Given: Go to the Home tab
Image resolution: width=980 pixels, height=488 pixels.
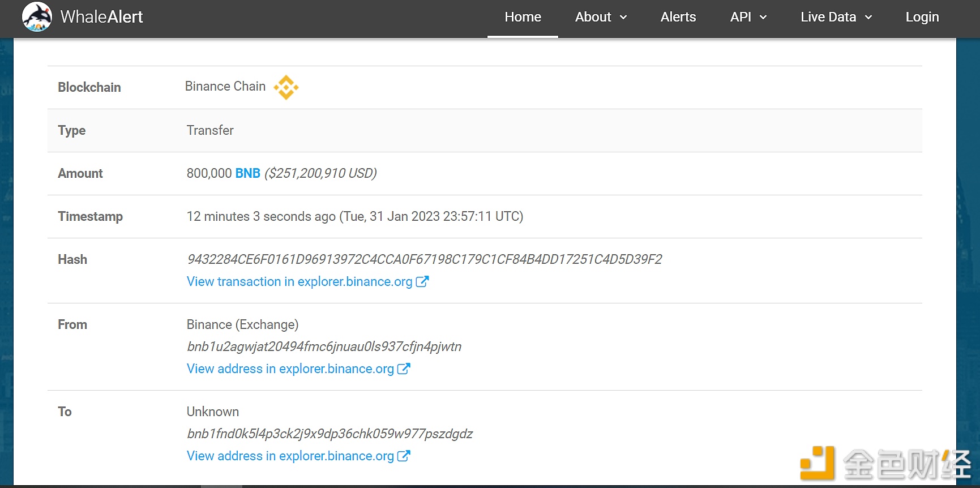Looking at the screenshot, I should (523, 17).
